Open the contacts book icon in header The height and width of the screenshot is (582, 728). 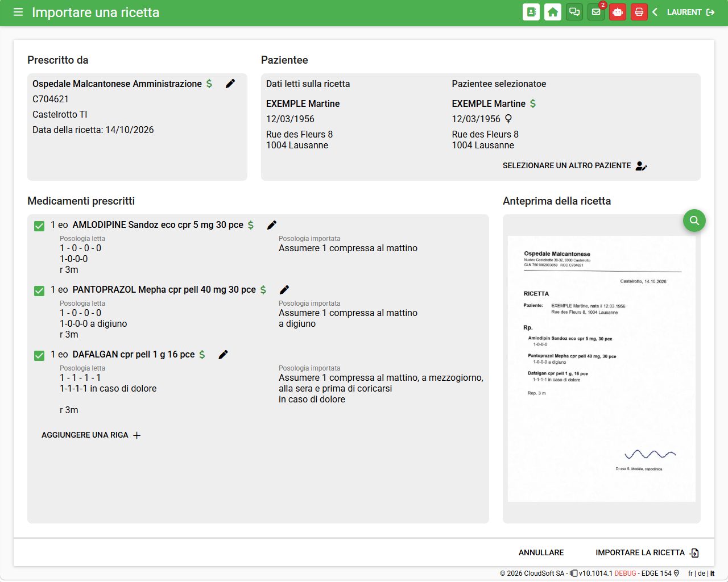[x=531, y=12]
